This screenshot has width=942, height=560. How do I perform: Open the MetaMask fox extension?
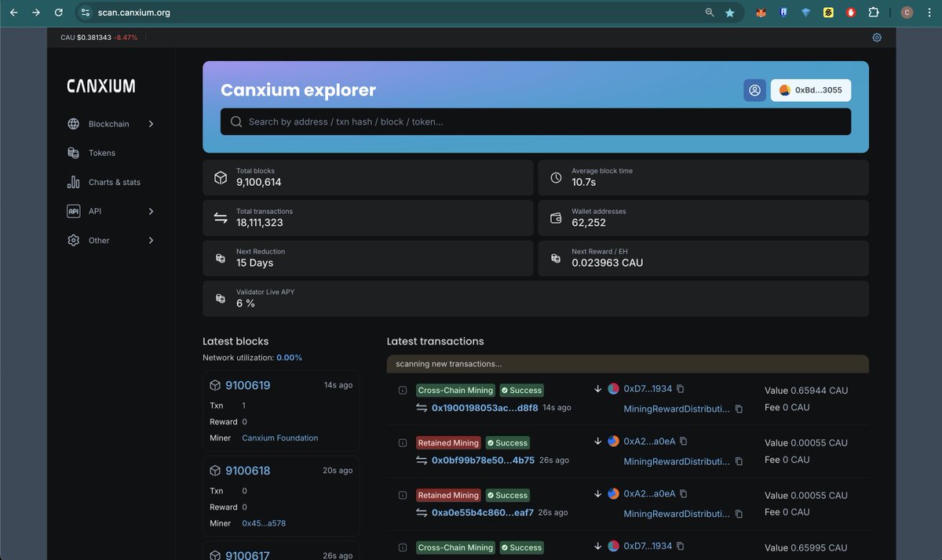coord(761,13)
